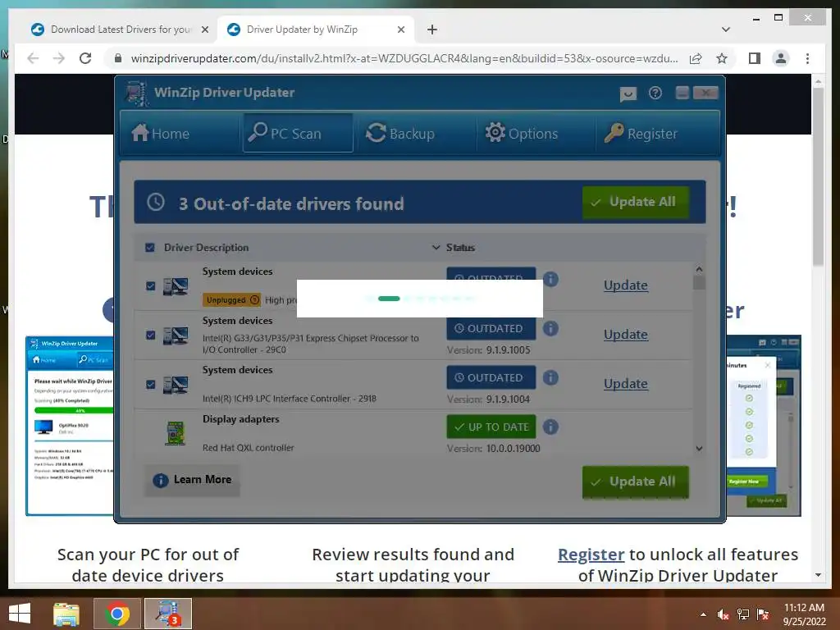The image size is (840, 630).
Task: Open the Home tab in WinZip Driver Updater
Action: [x=161, y=133]
